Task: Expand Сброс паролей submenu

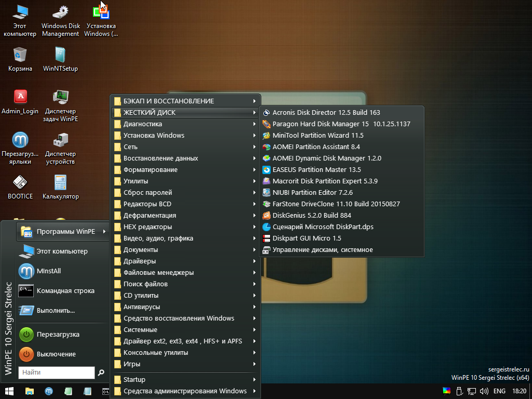Action: tap(185, 193)
